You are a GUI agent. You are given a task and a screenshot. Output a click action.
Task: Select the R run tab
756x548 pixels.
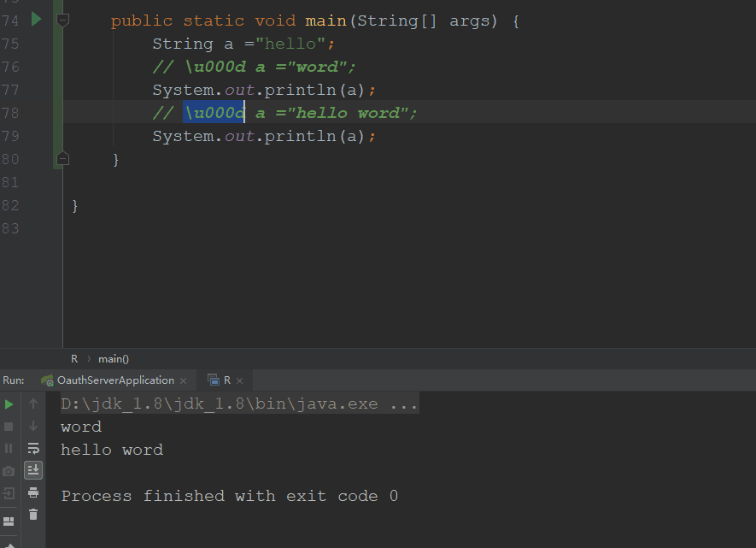(x=226, y=380)
